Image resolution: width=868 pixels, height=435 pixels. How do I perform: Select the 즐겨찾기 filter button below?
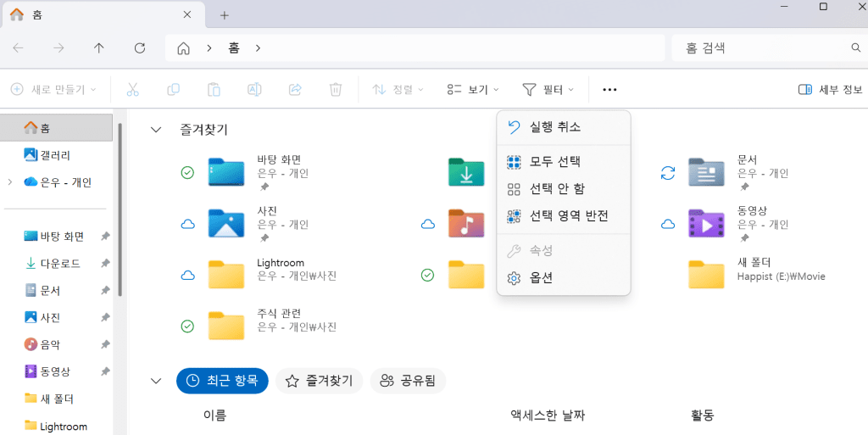point(319,382)
